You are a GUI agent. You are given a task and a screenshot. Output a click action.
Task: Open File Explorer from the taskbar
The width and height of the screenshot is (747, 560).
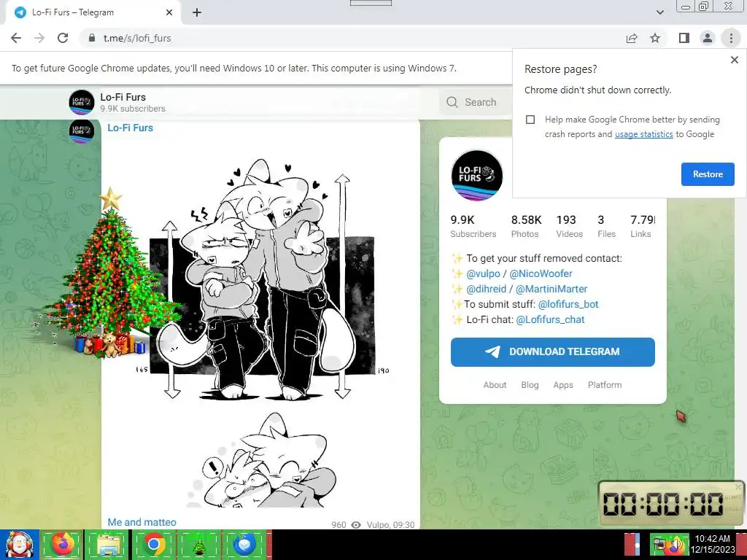(x=107, y=545)
